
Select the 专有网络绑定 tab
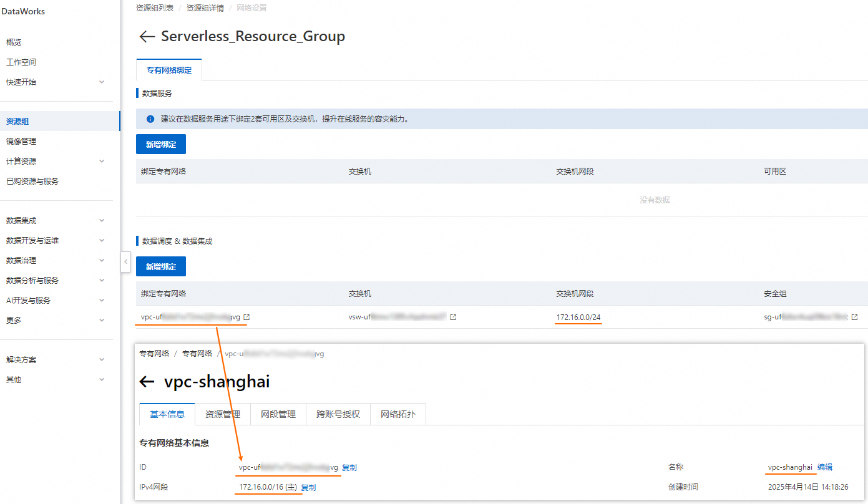tap(169, 70)
